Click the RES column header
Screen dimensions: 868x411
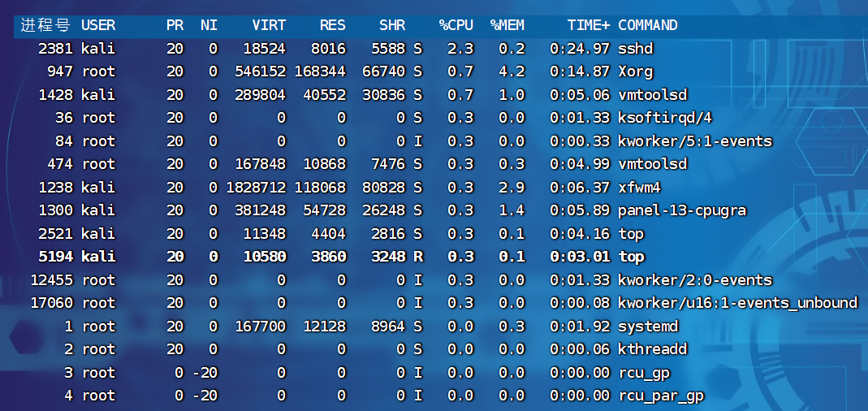tap(333, 25)
